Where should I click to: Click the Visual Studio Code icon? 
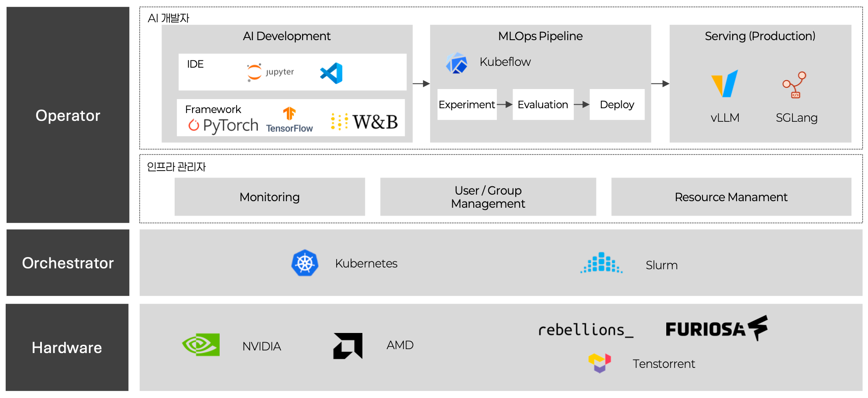pyautogui.click(x=331, y=73)
